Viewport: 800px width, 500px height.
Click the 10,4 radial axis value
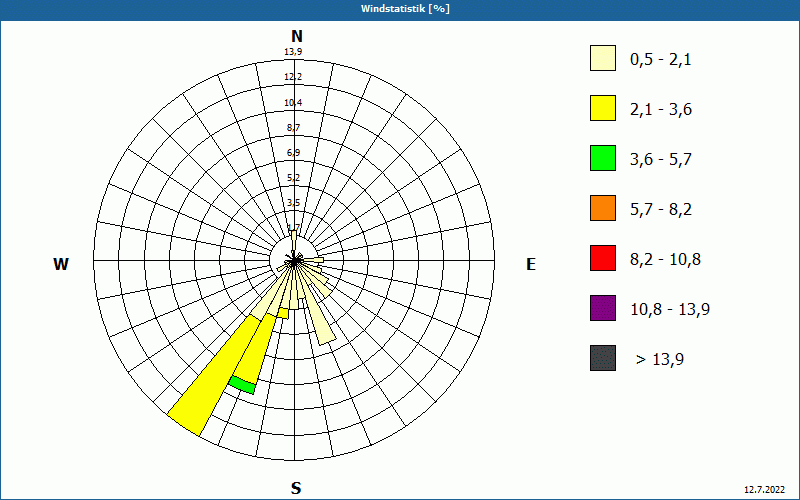click(x=293, y=103)
